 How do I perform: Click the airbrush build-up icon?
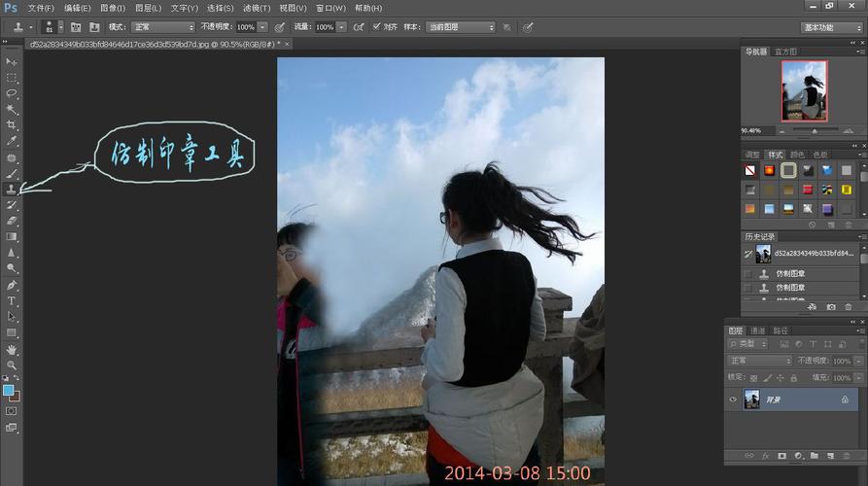(x=359, y=27)
